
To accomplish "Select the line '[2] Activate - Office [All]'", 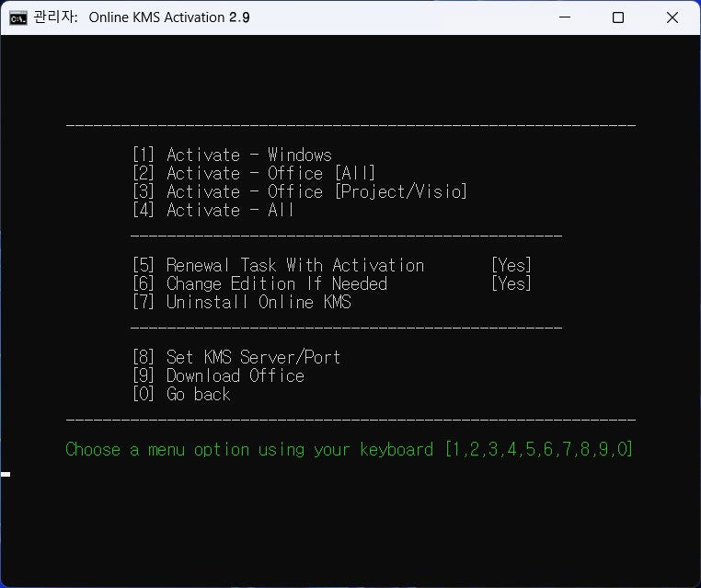I will (254, 173).
